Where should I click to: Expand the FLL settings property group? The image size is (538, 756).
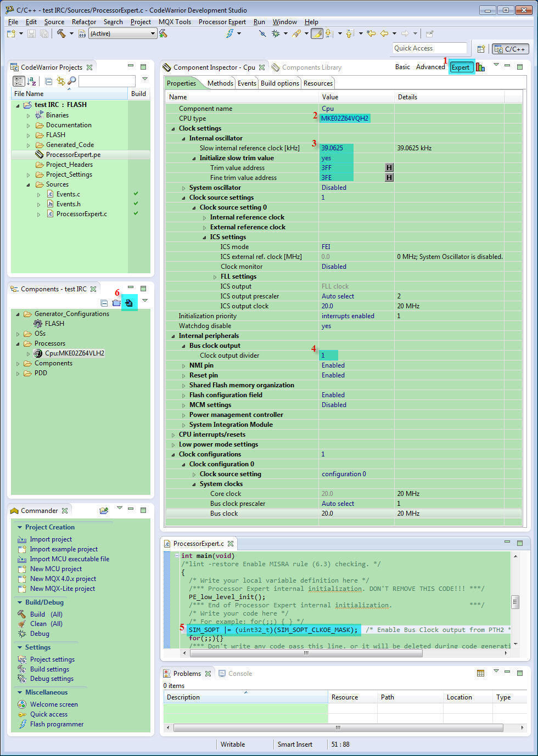[x=215, y=277]
